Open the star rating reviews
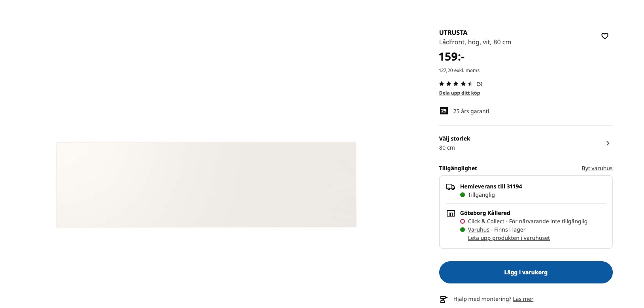Screen dimensions: 644x308 (455, 84)
